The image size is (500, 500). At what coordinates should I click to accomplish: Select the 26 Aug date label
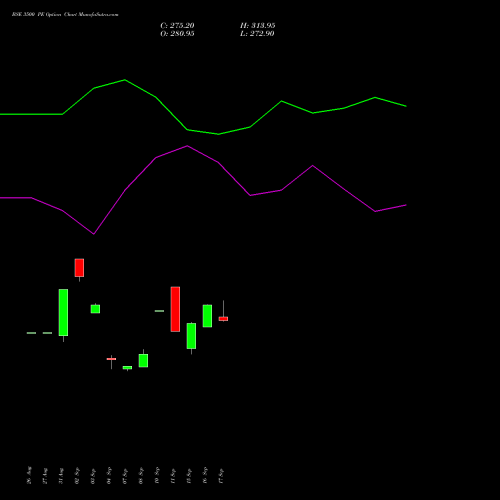coord(29,475)
